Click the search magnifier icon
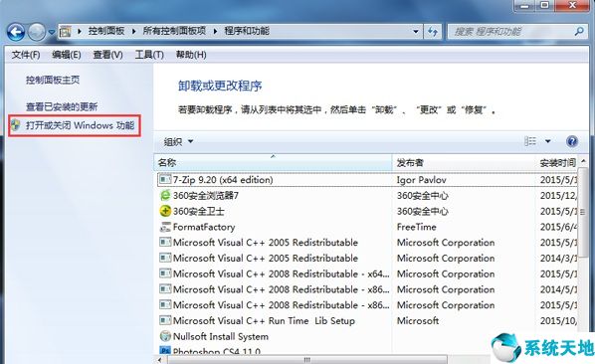This screenshot has width=595, height=364. [579, 32]
